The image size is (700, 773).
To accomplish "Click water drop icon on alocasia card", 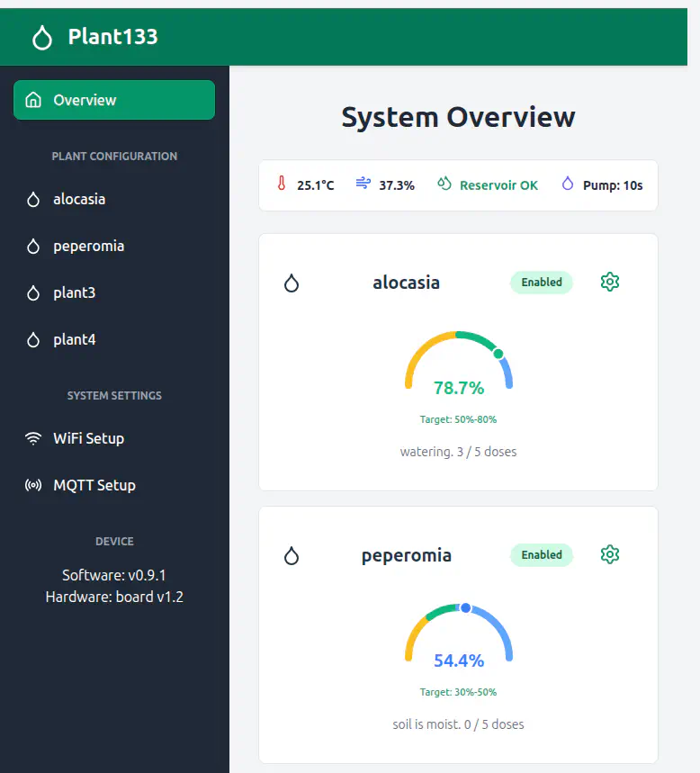I will pos(291,283).
